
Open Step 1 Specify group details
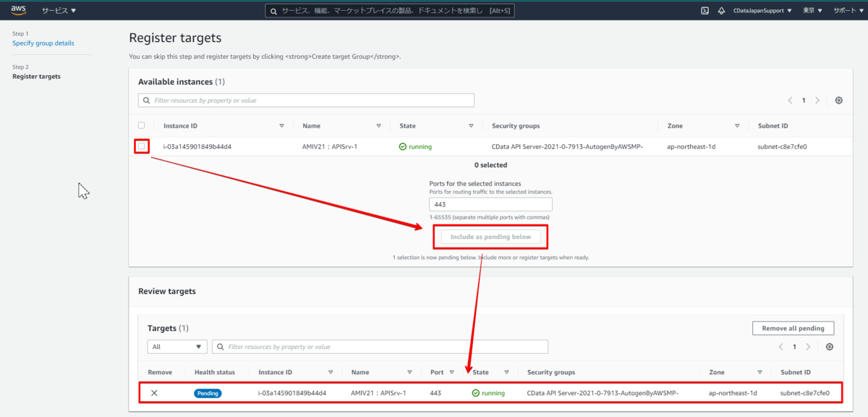click(43, 43)
